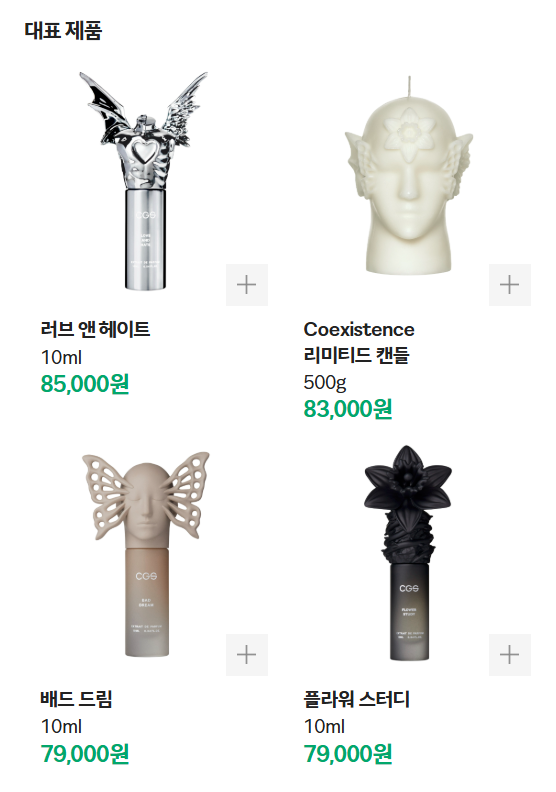Click the 배드 드림 79,000원 price
Screen dimensions: 556x792
(x=85, y=754)
